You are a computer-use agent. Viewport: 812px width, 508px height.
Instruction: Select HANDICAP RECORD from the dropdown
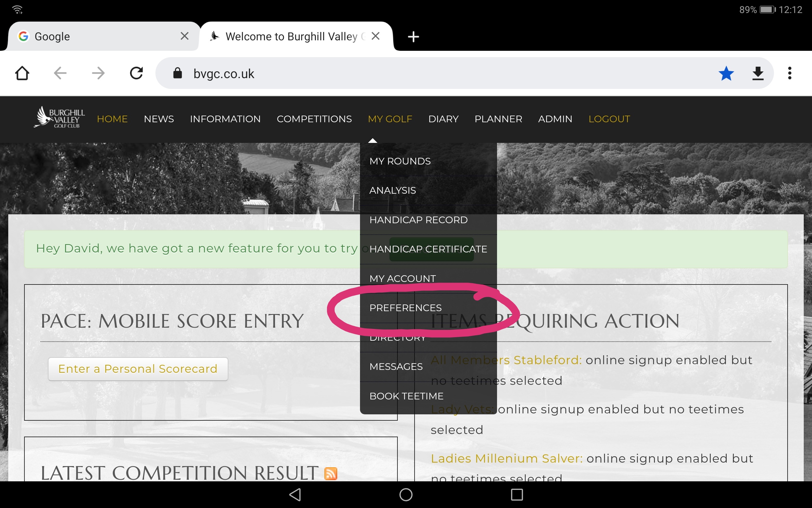[x=428, y=220]
